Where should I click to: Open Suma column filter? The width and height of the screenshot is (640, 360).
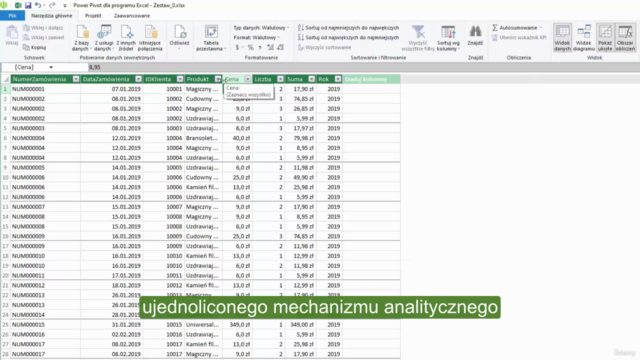click(x=312, y=79)
